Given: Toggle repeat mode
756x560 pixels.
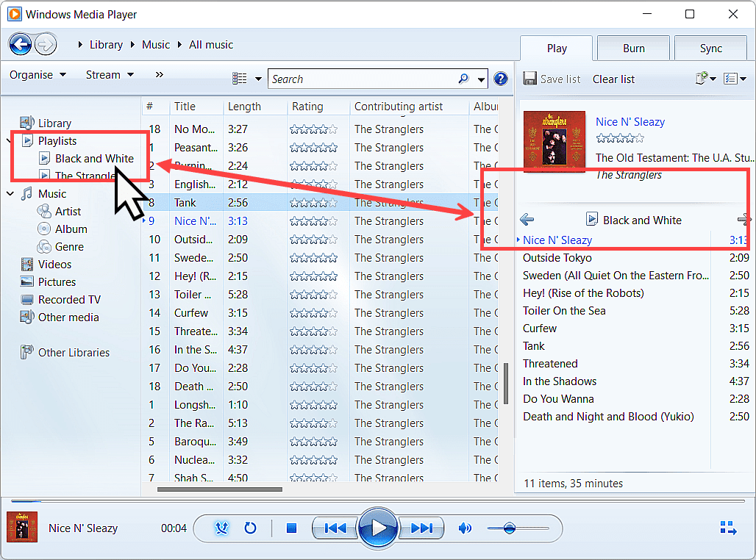Looking at the screenshot, I should (251, 528).
